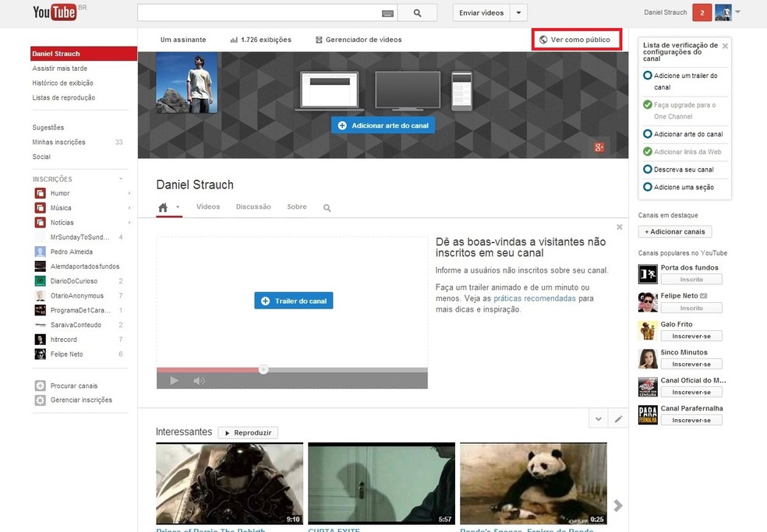Subscribe to Canal Parafernalha
Image resolution: width=767 pixels, height=532 pixels.
point(691,420)
